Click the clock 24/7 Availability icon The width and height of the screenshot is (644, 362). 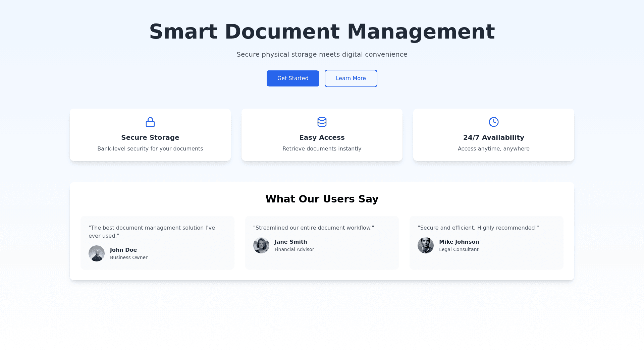[x=493, y=122]
